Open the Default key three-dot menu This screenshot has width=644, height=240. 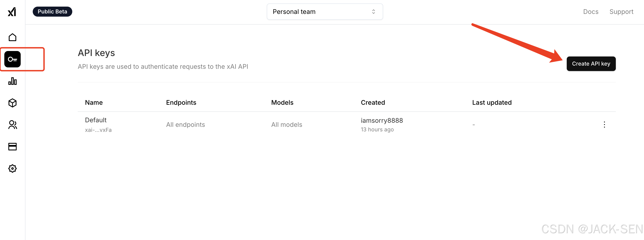[x=604, y=125]
